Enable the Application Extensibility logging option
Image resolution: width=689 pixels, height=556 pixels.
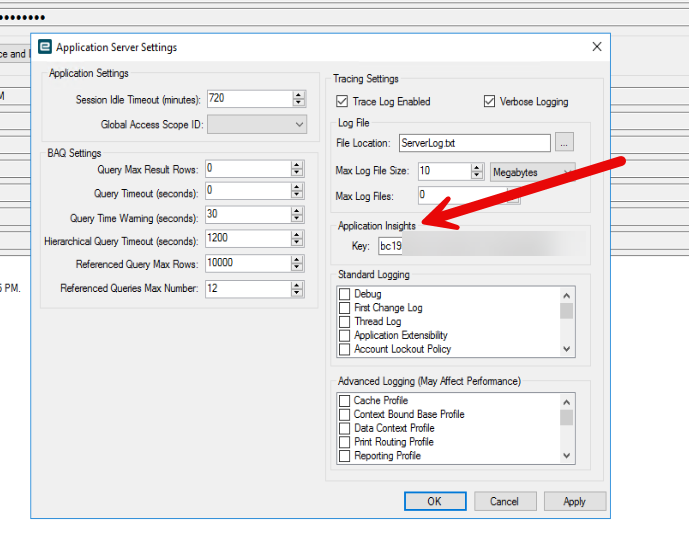(x=344, y=335)
